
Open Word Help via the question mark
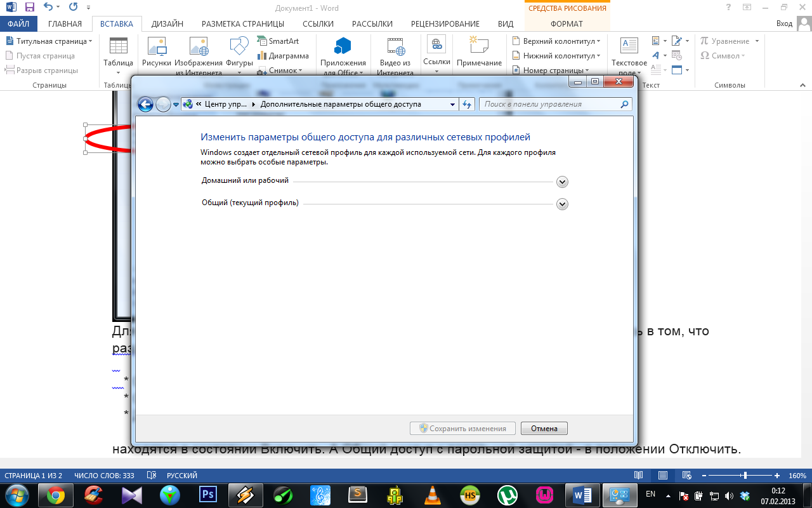727,7
